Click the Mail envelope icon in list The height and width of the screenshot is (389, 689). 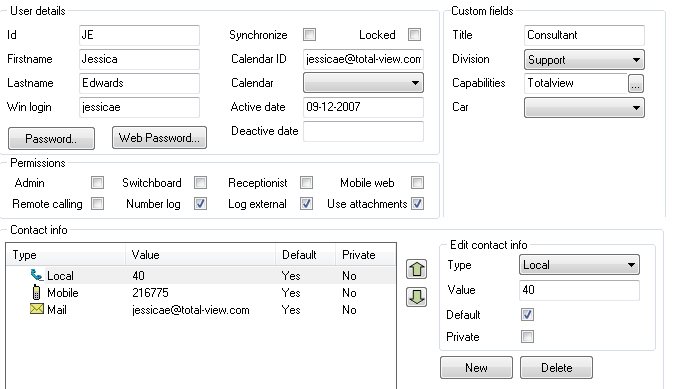coord(36,309)
